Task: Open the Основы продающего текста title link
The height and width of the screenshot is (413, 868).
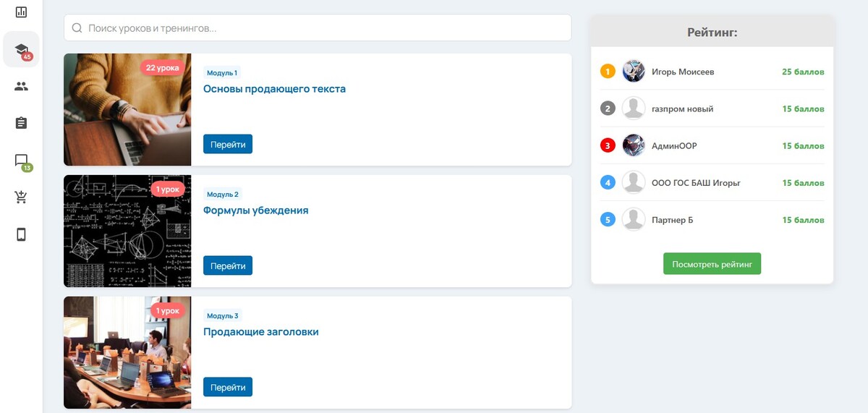Action: tap(274, 89)
